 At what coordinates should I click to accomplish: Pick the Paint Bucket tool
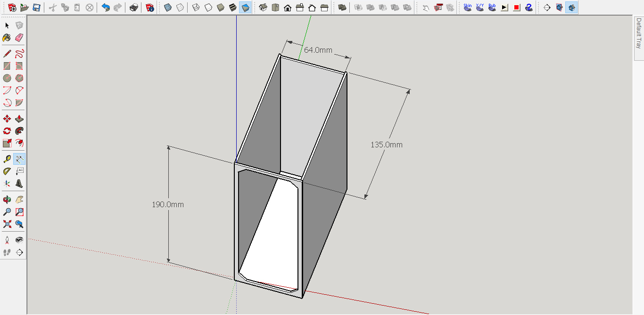pyautogui.click(x=7, y=38)
